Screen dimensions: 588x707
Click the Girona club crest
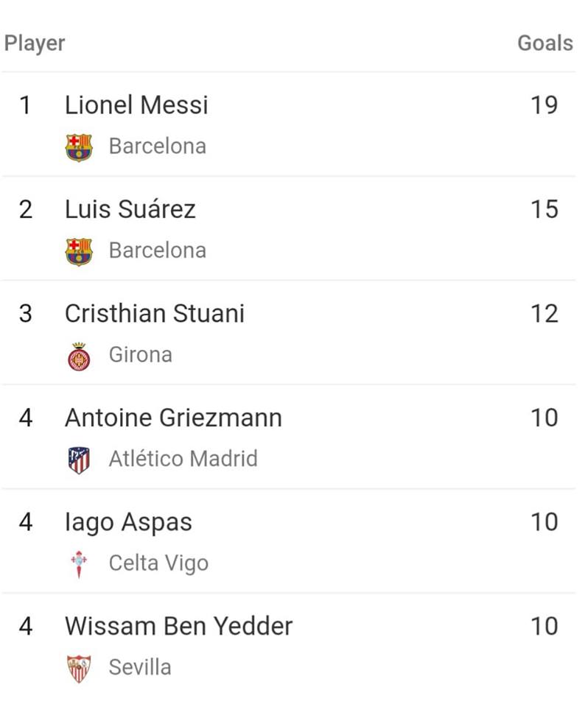point(79,356)
